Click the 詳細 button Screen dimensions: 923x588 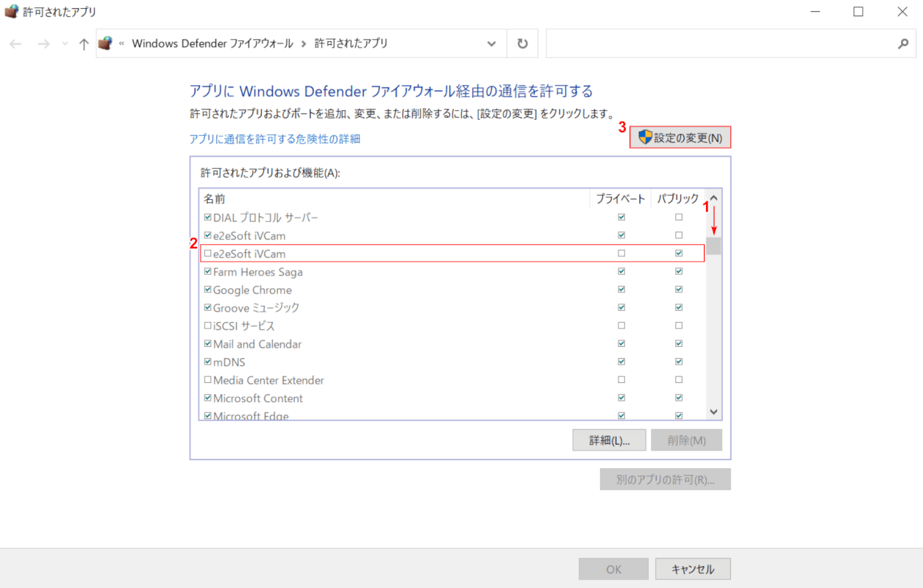(609, 440)
